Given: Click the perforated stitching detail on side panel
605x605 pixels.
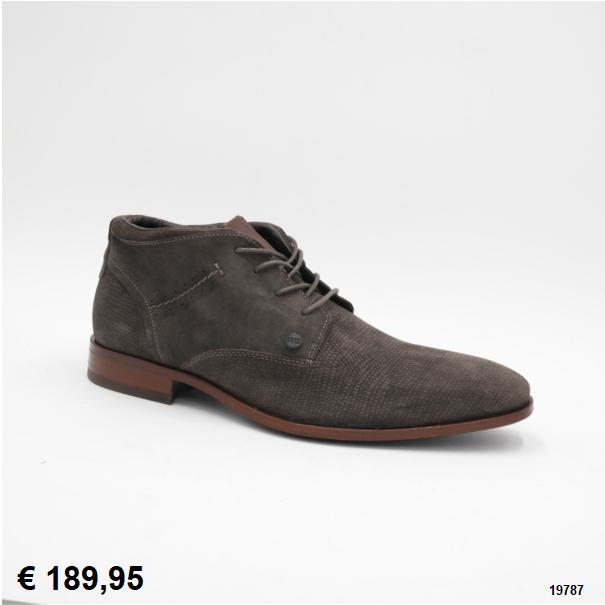Looking at the screenshot, I should pos(187,287).
